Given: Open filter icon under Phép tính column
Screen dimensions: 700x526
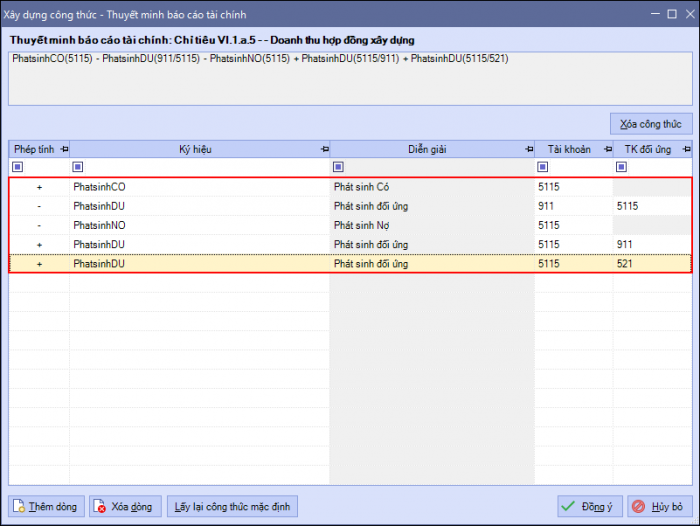Looking at the screenshot, I should tap(17, 167).
